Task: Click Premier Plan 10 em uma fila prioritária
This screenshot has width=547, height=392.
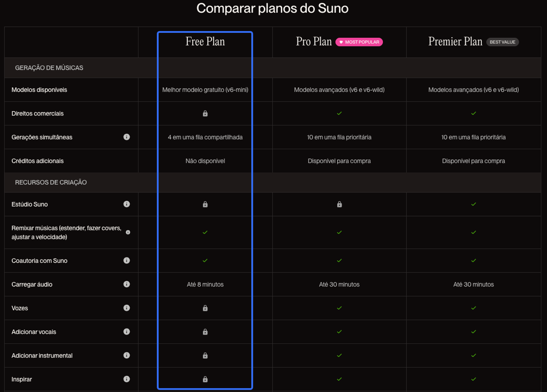Action: point(473,137)
